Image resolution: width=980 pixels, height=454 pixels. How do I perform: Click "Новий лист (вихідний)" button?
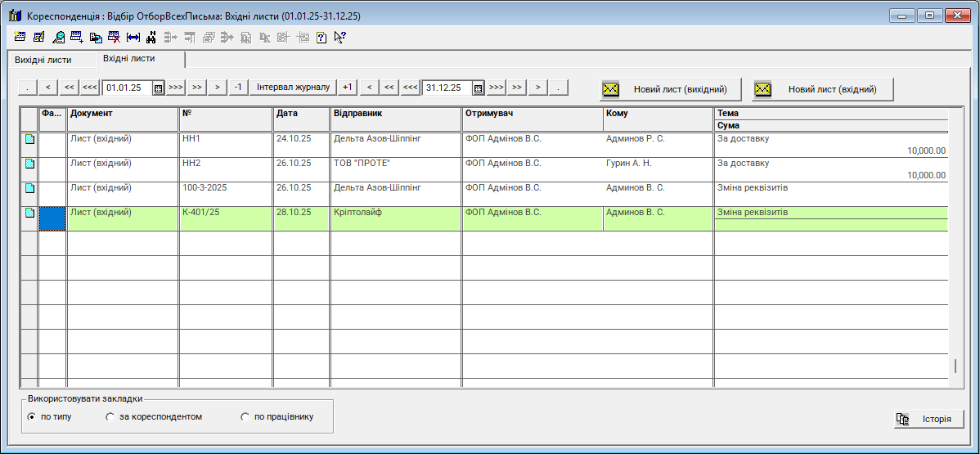tap(670, 89)
